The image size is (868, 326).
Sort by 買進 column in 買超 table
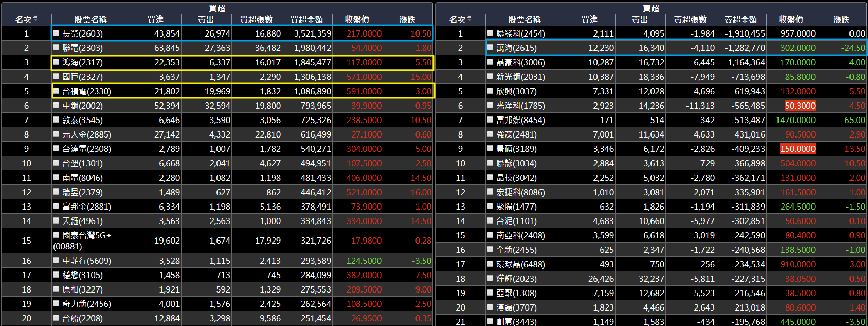[x=155, y=20]
